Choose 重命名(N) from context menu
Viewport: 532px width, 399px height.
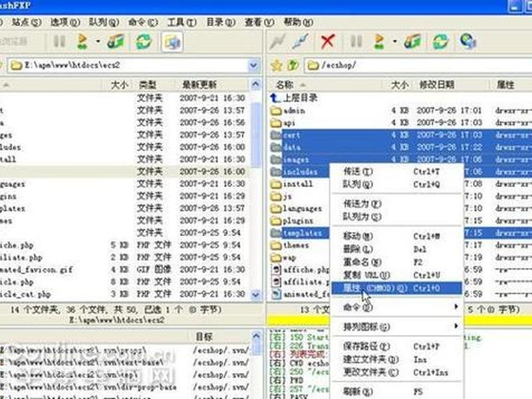click(x=396, y=262)
